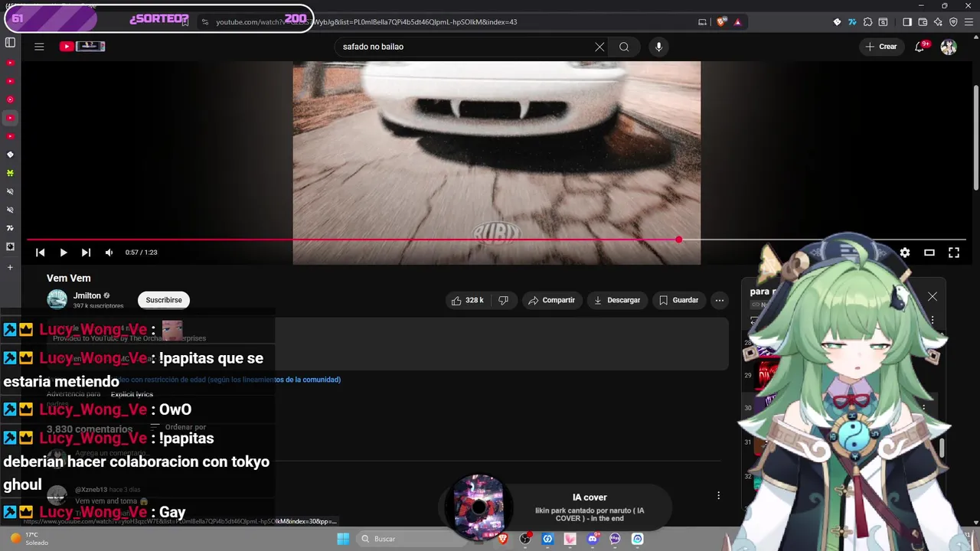The height and width of the screenshot is (551, 980).
Task: Open YouTube notifications bell
Action: coord(921,47)
